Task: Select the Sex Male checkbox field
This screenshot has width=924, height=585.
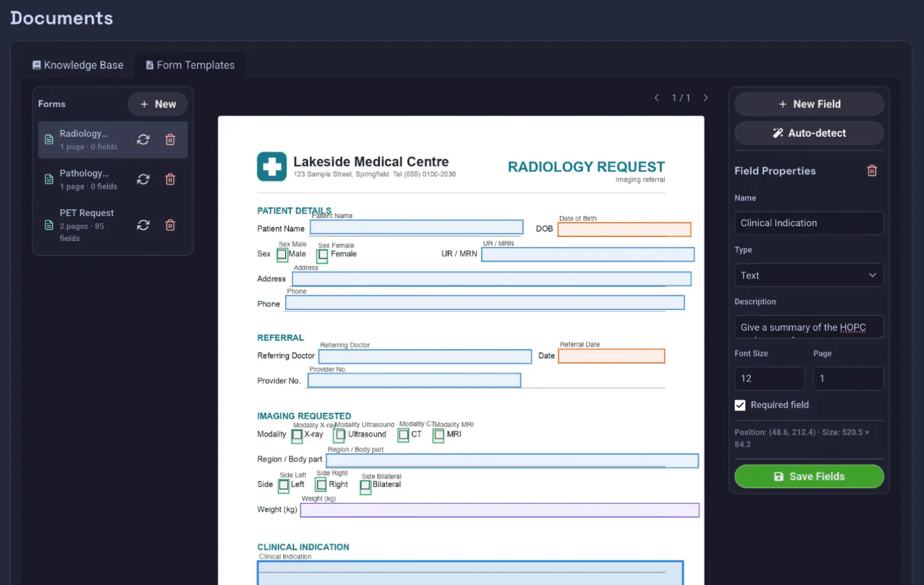Action: click(282, 254)
